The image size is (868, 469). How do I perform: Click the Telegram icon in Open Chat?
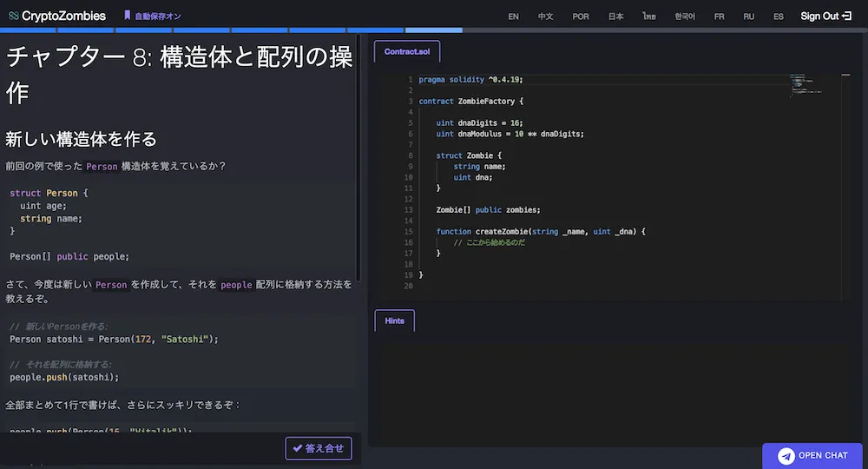coord(786,456)
